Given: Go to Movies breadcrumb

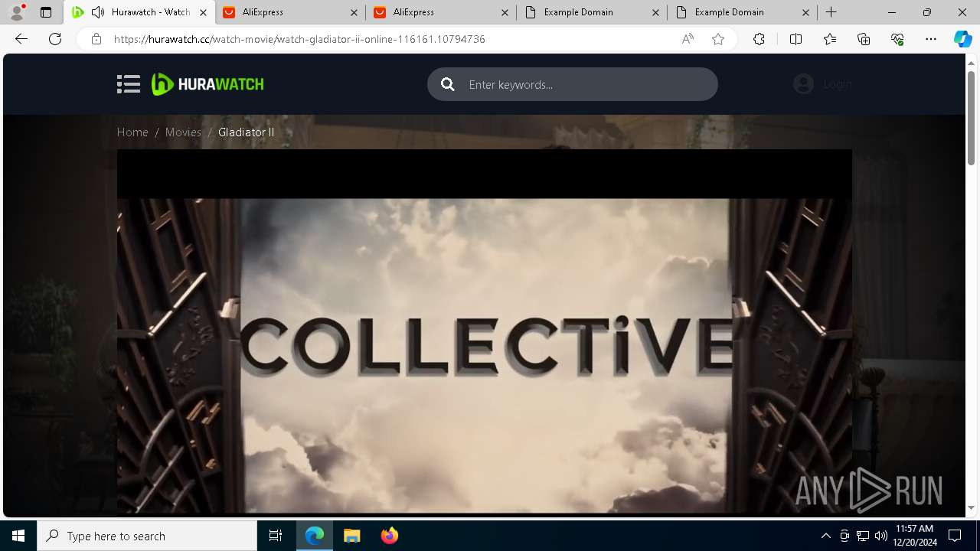Looking at the screenshot, I should 183,132.
